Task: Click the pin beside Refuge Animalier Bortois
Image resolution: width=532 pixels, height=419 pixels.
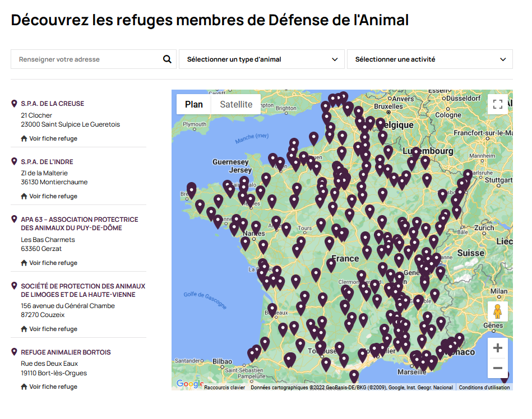Action: point(14,352)
